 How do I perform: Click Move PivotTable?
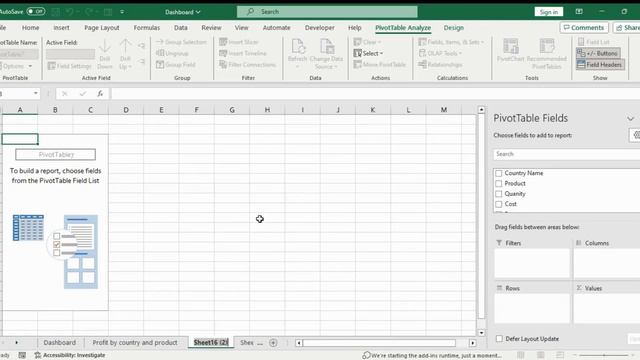[380, 64]
